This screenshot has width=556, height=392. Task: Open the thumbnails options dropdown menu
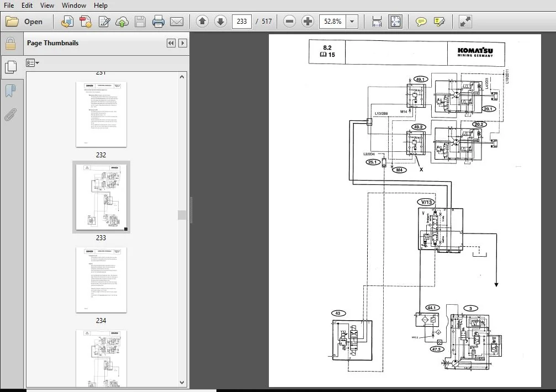pyautogui.click(x=32, y=63)
